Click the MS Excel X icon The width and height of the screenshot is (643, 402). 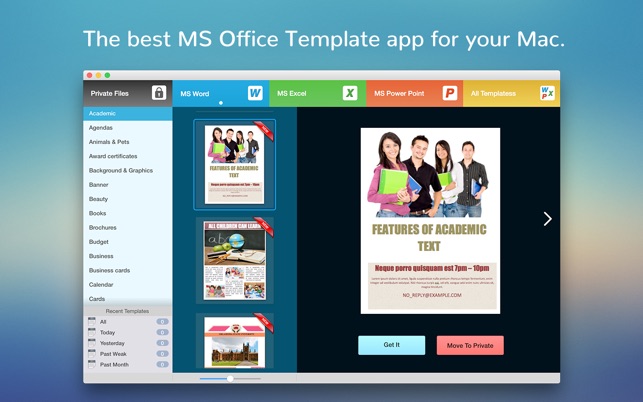click(350, 93)
